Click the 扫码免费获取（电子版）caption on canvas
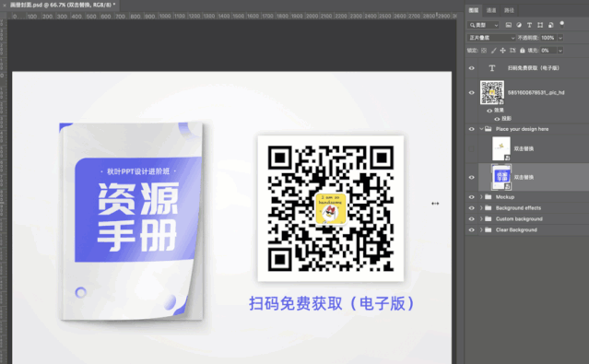This screenshot has height=364, width=589. [331, 303]
